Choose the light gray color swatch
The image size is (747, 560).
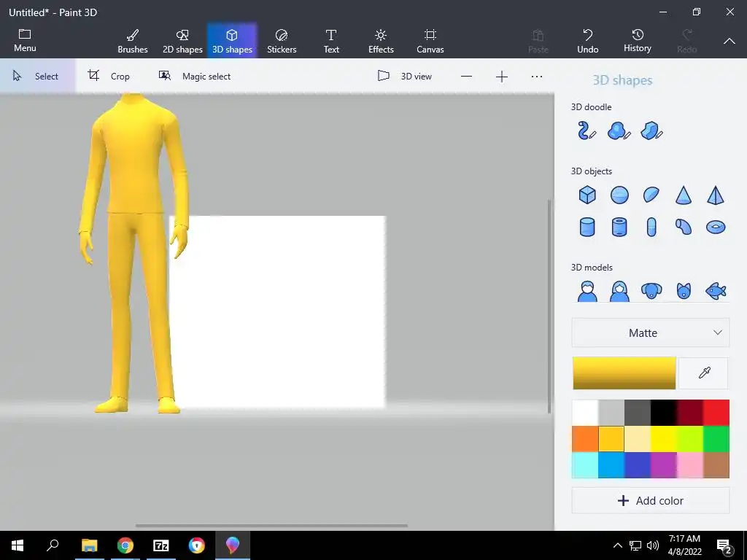pos(611,413)
